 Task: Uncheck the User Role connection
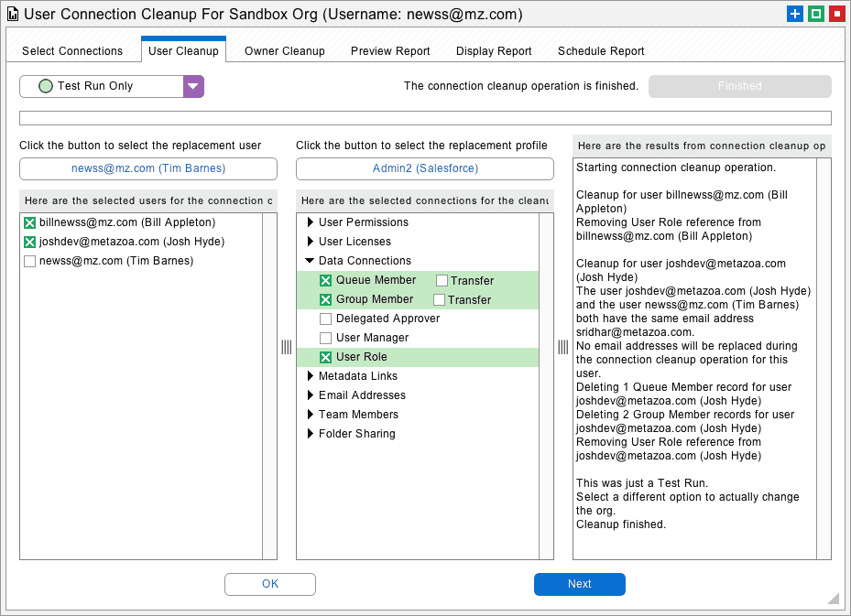tap(325, 357)
